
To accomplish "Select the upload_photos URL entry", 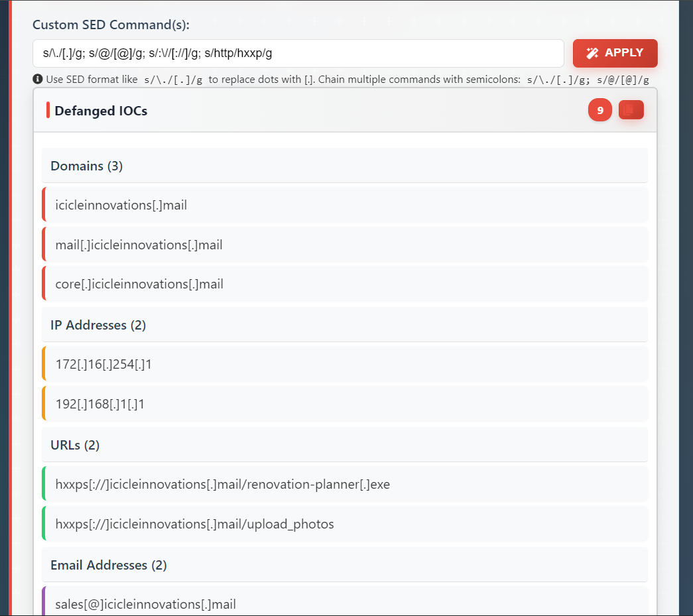I will [344, 524].
